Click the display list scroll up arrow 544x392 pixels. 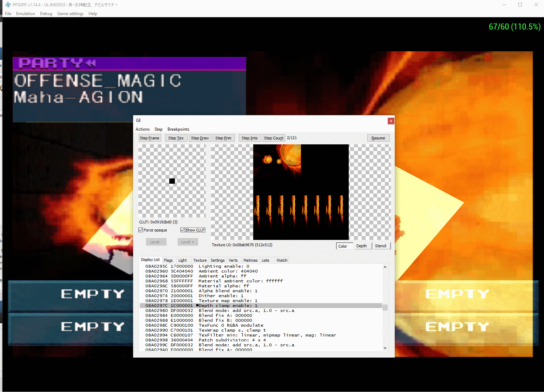point(385,267)
